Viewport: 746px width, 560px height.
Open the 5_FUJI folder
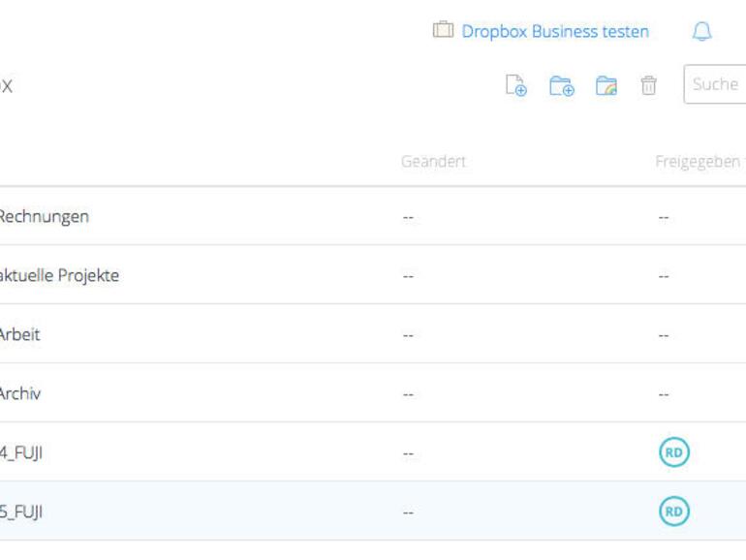click(21, 513)
